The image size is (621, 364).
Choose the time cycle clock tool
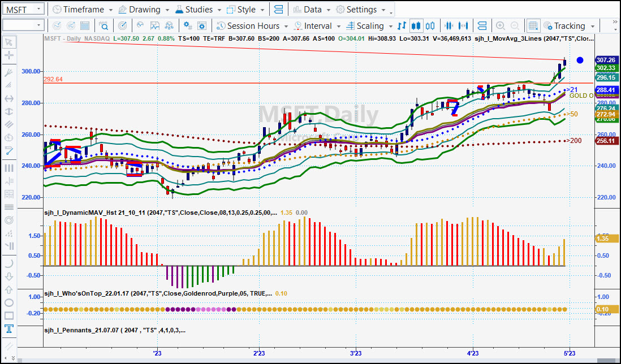coord(8,138)
